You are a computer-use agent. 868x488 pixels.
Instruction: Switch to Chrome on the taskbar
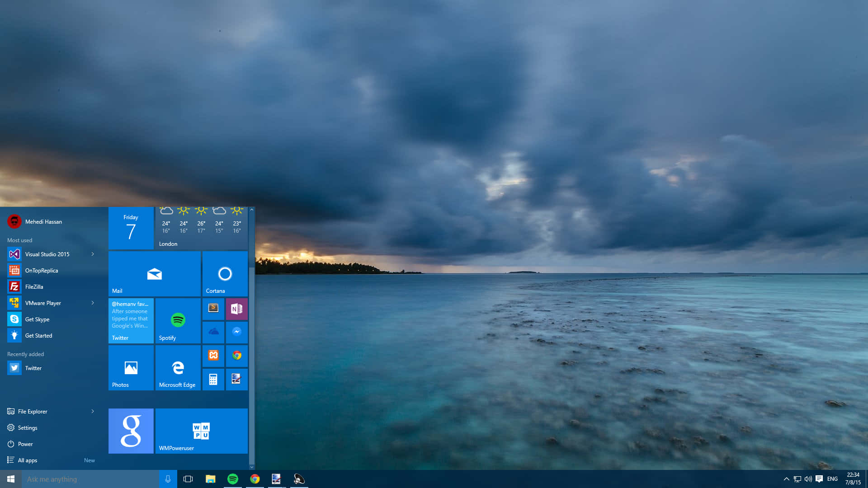255,479
